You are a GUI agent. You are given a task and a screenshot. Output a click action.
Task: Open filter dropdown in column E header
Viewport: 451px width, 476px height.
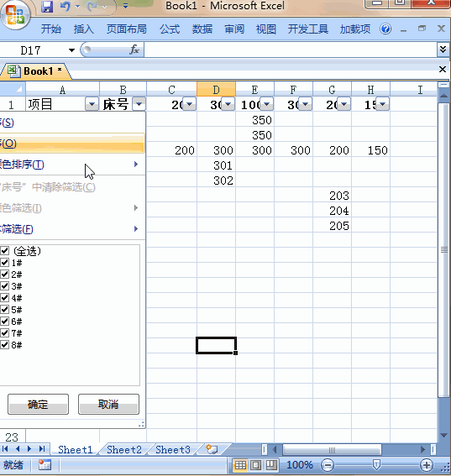(266, 104)
